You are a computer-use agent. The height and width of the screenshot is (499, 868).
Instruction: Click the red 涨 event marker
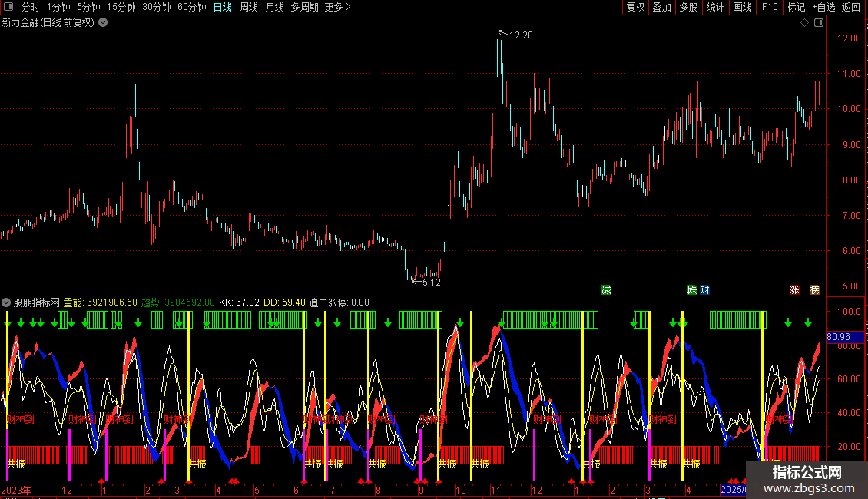(795, 290)
